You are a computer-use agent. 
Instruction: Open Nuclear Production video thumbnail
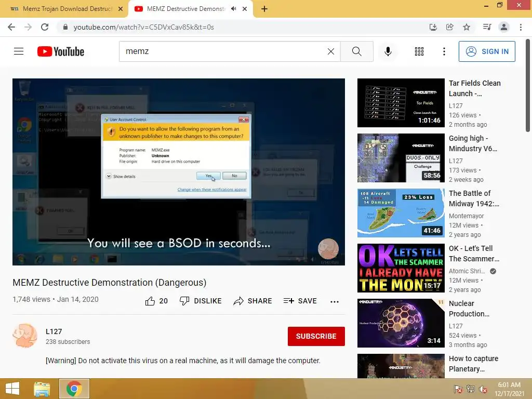[x=401, y=323]
